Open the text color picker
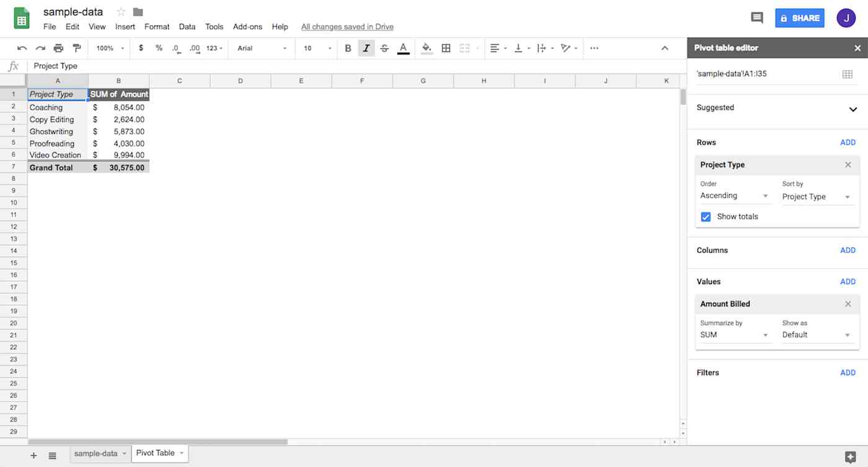 (404, 48)
